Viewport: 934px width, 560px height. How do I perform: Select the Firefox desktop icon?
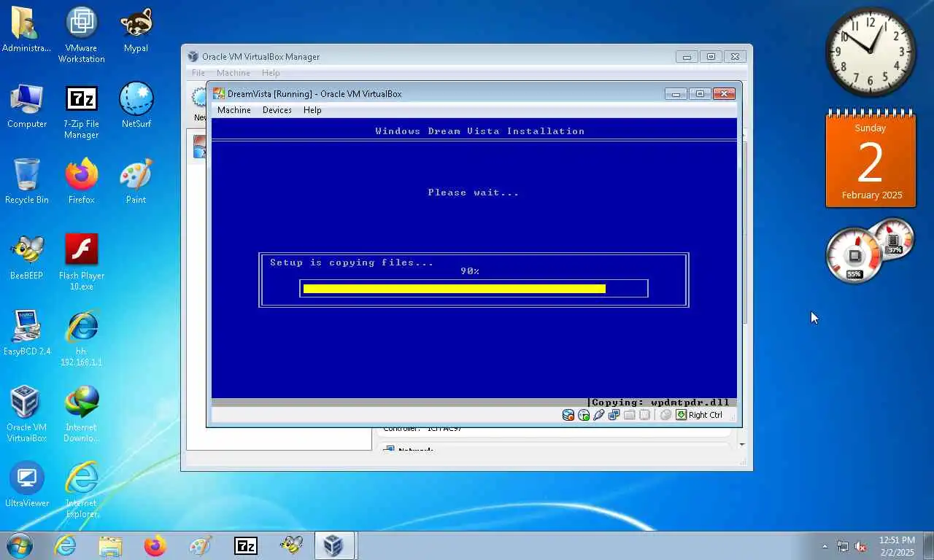pyautogui.click(x=82, y=182)
